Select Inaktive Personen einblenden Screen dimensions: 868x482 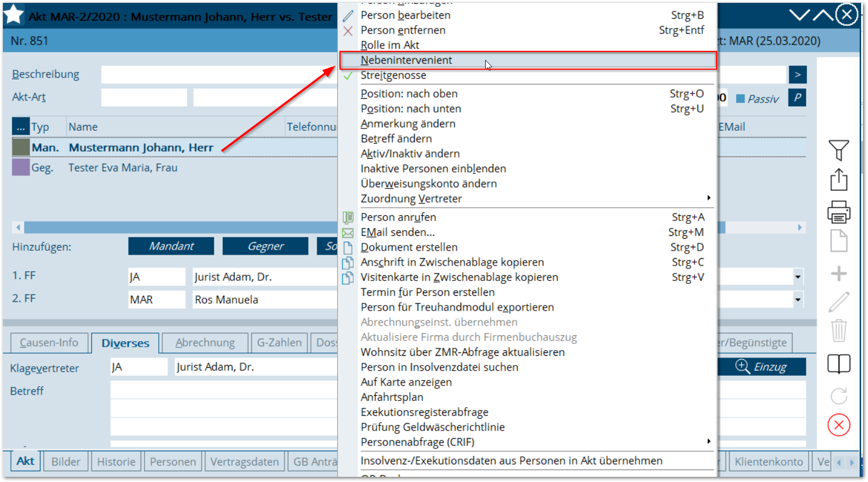click(527, 168)
